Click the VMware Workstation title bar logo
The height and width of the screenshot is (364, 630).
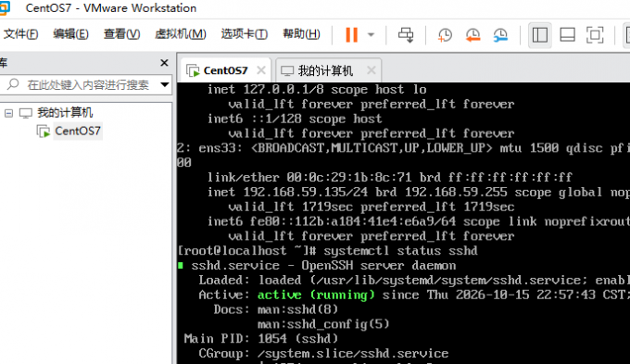pos(4,8)
